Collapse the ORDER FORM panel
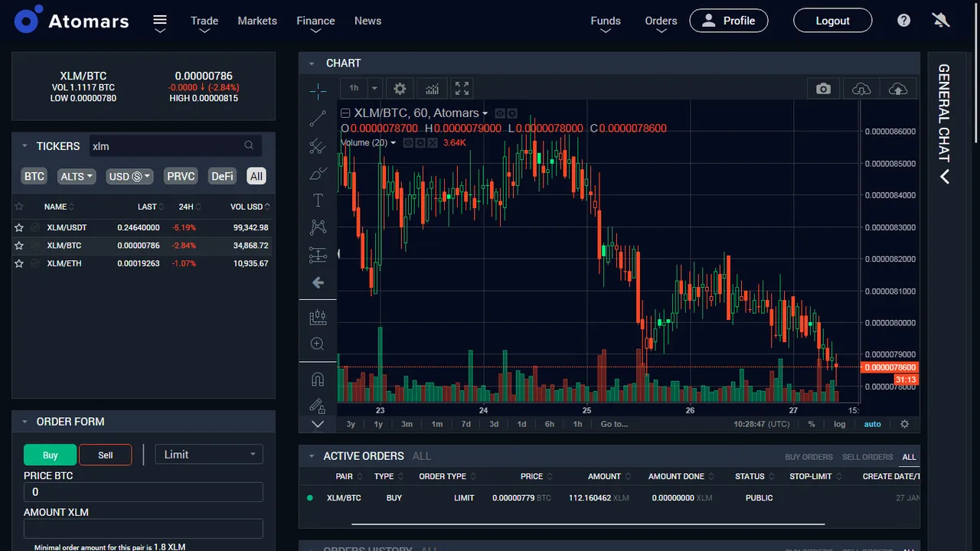The height and width of the screenshot is (551, 980). [x=24, y=422]
